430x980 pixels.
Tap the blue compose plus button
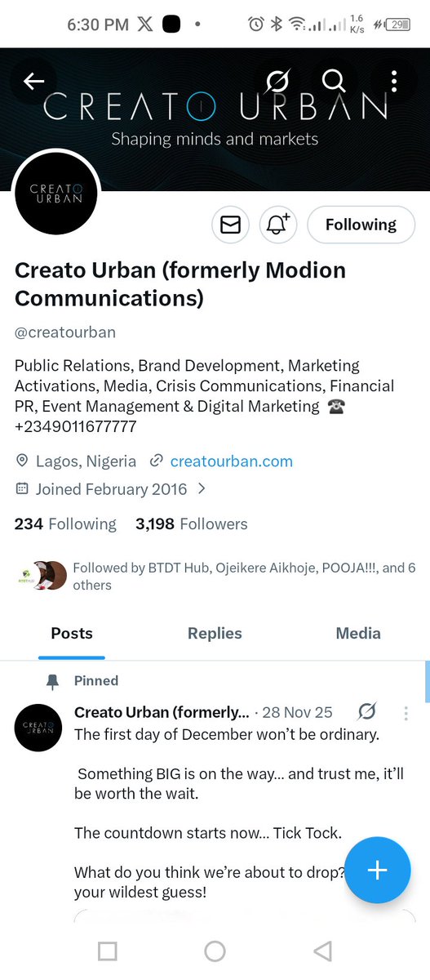[x=377, y=870]
